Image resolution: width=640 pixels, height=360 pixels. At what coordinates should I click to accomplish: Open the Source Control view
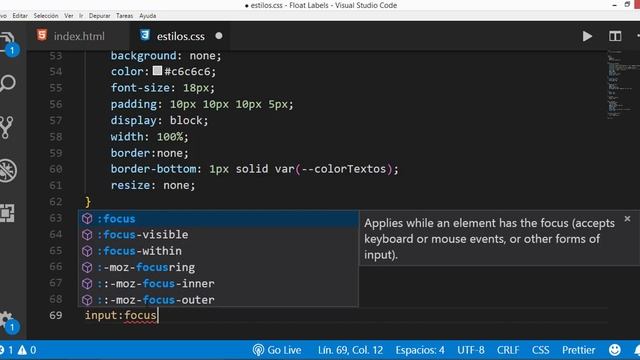[x=7, y=128]
